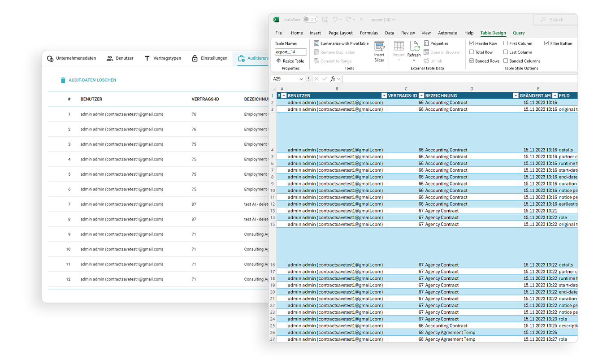The height and width of the screenshot is (364, 611).
Task: Click the trash icon for Audit-Daten löschen
Action: click(63, 80)
